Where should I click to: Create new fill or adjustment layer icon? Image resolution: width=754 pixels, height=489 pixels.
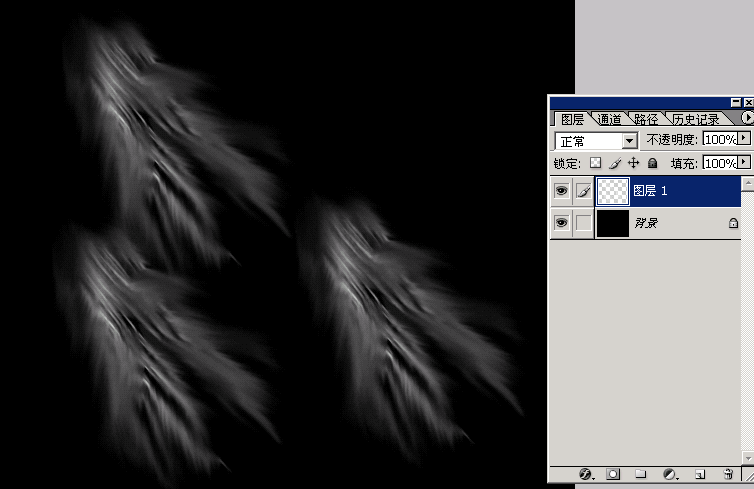tap(670, 475)
